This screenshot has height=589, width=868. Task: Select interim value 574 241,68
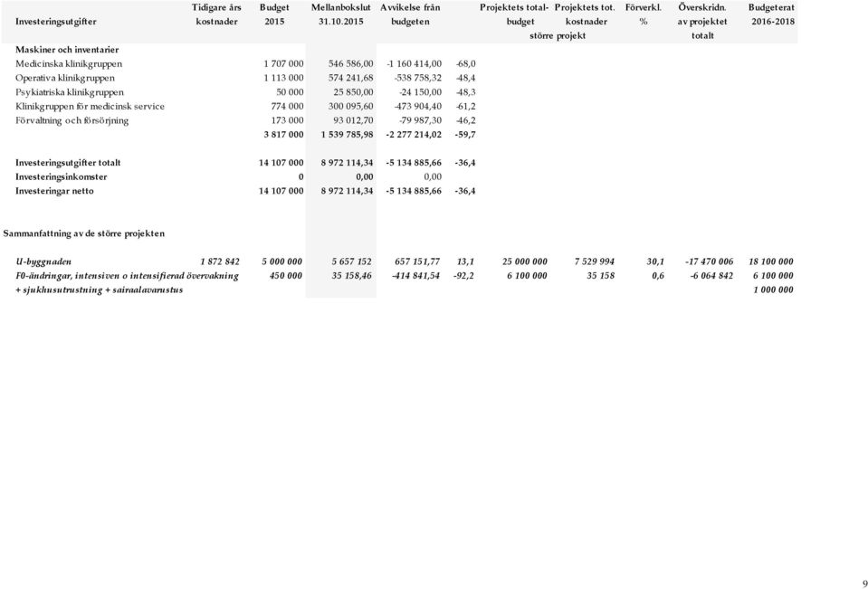click(351, 78)
